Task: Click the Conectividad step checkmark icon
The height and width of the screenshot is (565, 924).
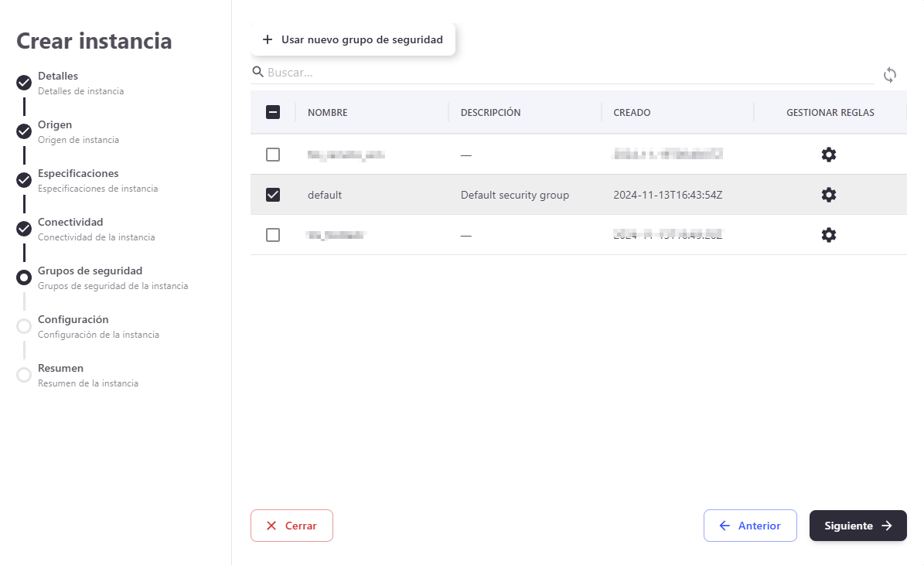Action: 24,229
